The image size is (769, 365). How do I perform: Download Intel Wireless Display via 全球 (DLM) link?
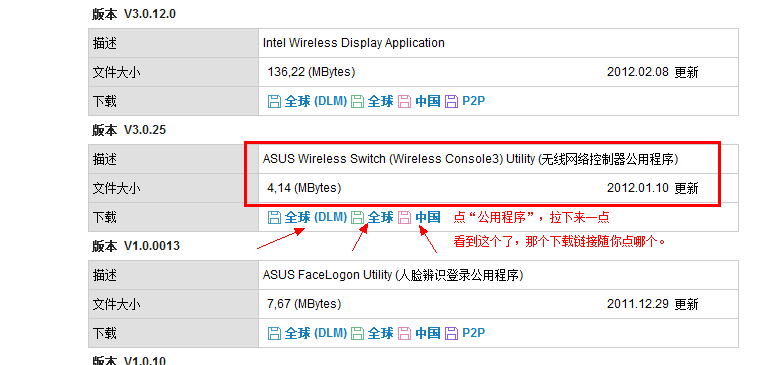pyautogui.click(x=316, y=102)
